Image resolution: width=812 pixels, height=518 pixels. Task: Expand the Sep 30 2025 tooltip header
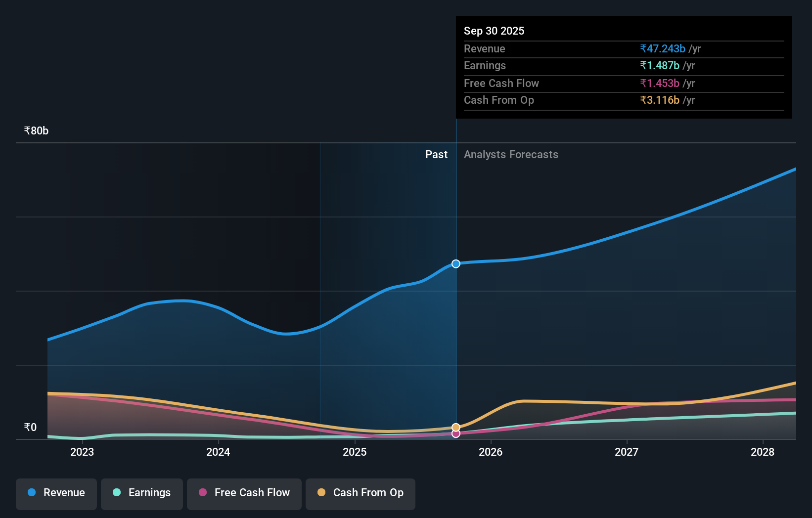click(494, 31)
